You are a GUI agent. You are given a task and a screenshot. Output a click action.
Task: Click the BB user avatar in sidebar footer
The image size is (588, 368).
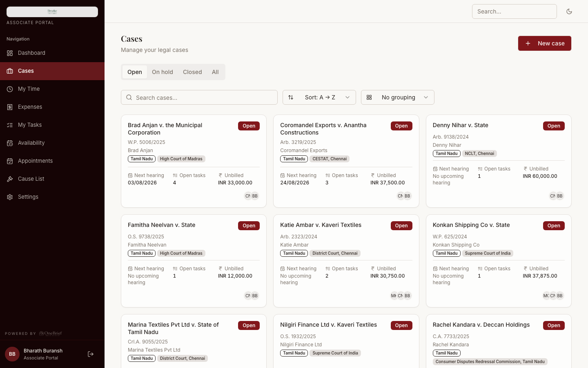tap(12, 354)
